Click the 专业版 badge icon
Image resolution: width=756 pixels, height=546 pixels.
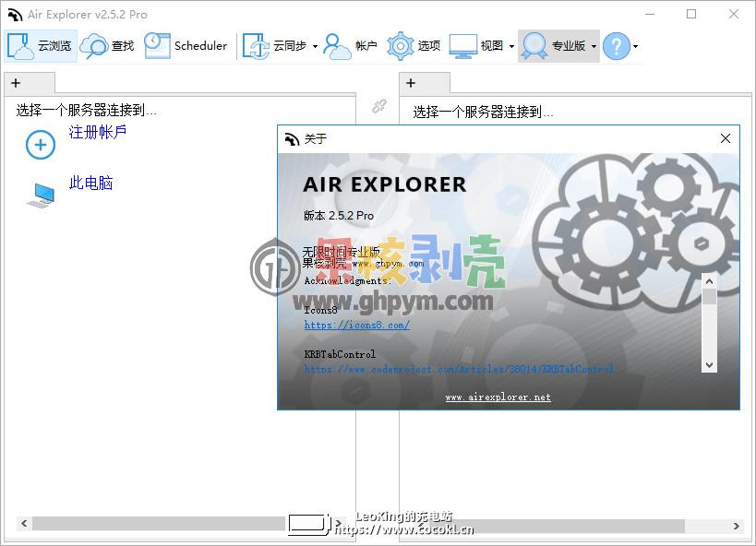coord(534,46)
